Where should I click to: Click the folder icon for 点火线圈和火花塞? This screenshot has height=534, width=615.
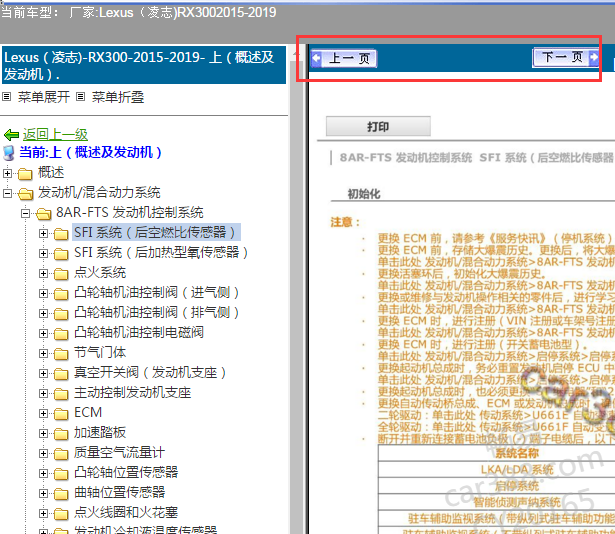point(61,514)
